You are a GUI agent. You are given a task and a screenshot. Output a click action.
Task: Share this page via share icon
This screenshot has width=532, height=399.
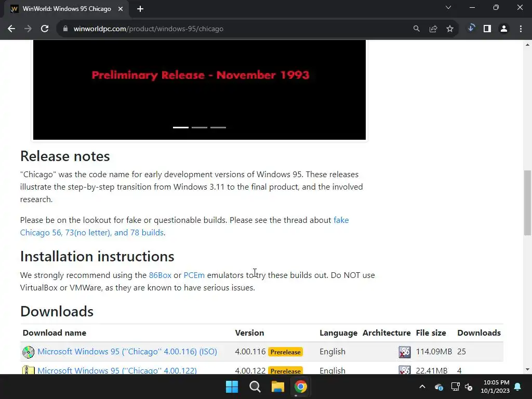click(x=433, y=29)
